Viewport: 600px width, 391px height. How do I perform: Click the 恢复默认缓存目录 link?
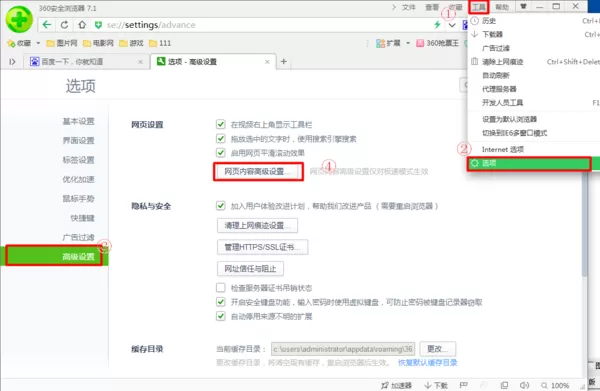tap(427, 363)
